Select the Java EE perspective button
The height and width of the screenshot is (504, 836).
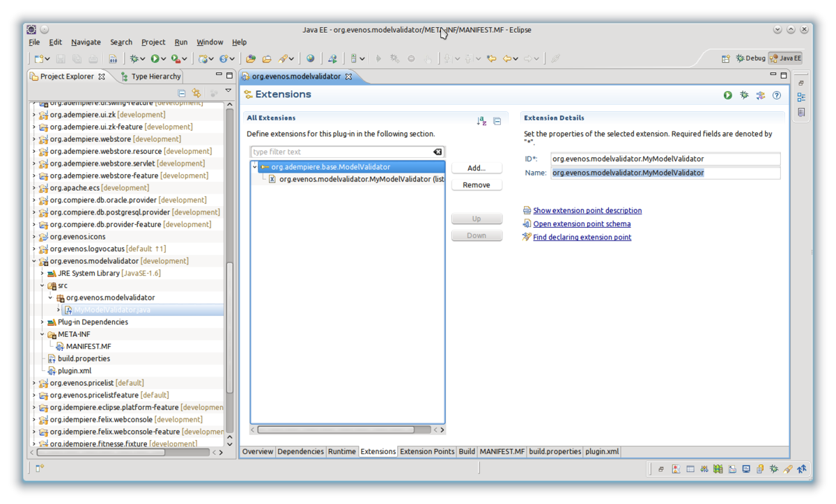785,58
